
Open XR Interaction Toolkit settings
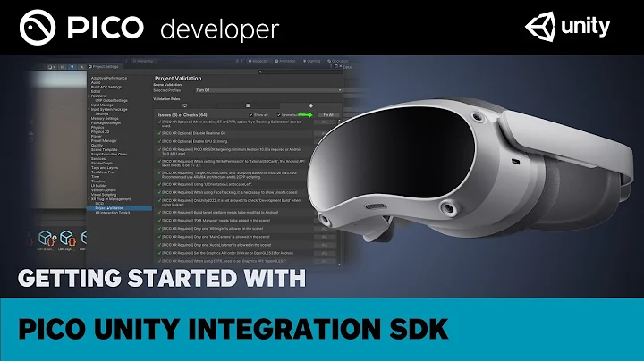coord(113,213)
